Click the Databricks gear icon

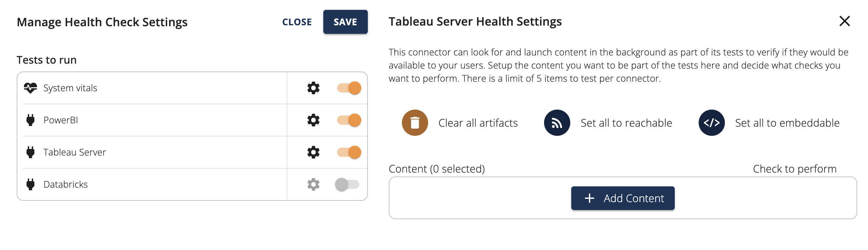313,185
